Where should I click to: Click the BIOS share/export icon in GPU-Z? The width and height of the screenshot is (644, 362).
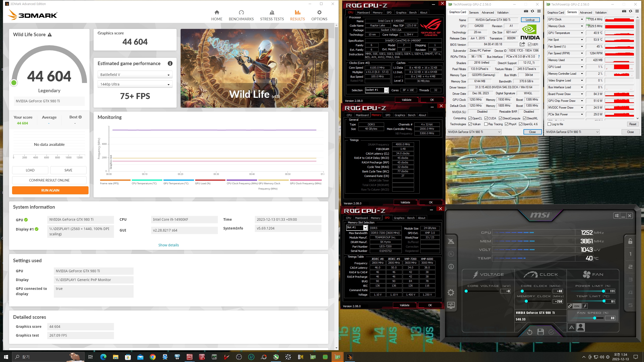tap(522, 44)
